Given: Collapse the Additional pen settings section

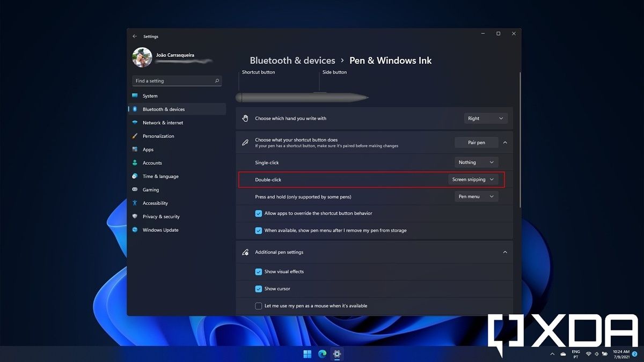Looking at the screenshot, I should tap(504, 252).
